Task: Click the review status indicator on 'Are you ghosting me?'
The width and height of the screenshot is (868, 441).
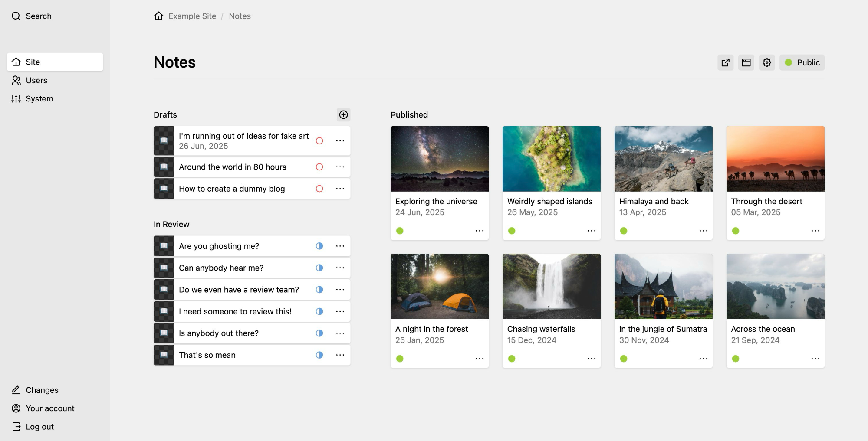Action: point(319,246)
